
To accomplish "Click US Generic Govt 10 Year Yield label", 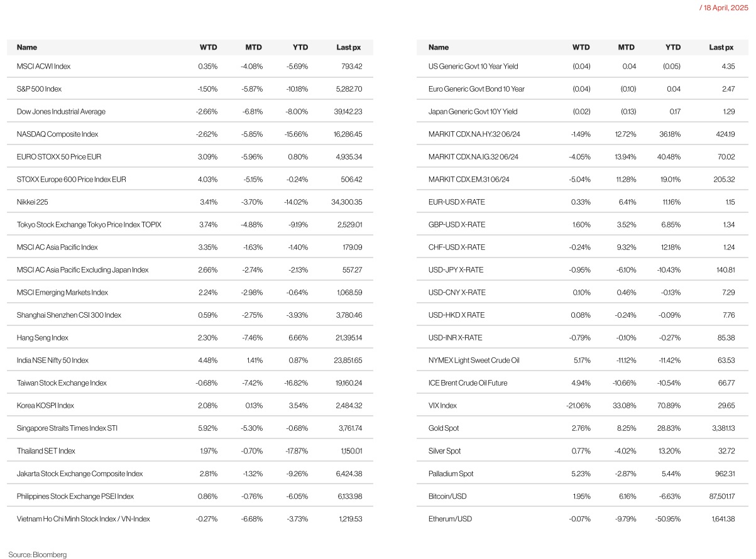I will click(x=473, y=67).
